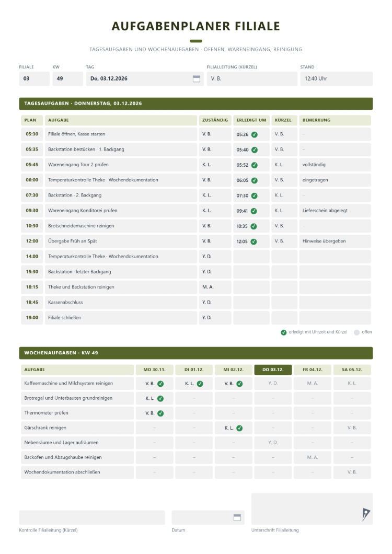The height and width of the screenshot is (554, 392).
Task: Edit Filialleitung Kürzel field V. B.
Action: coord(252,79)
